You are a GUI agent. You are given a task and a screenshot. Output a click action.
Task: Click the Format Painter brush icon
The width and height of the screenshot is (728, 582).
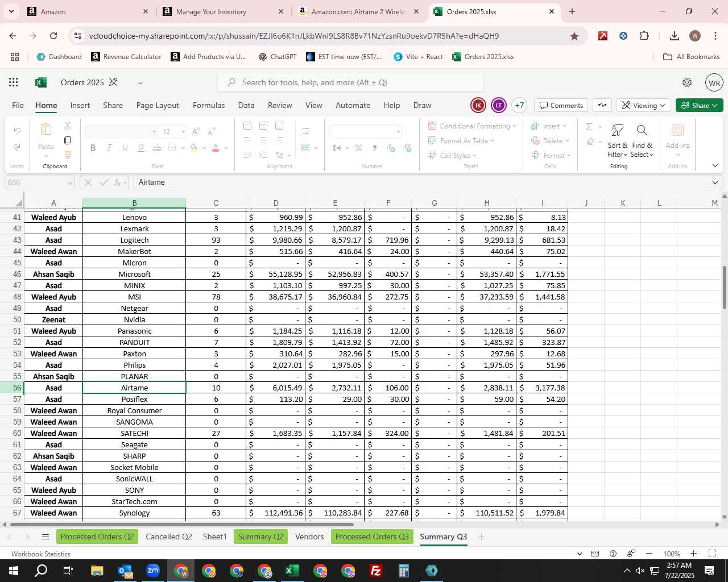[x=68, y=155]
